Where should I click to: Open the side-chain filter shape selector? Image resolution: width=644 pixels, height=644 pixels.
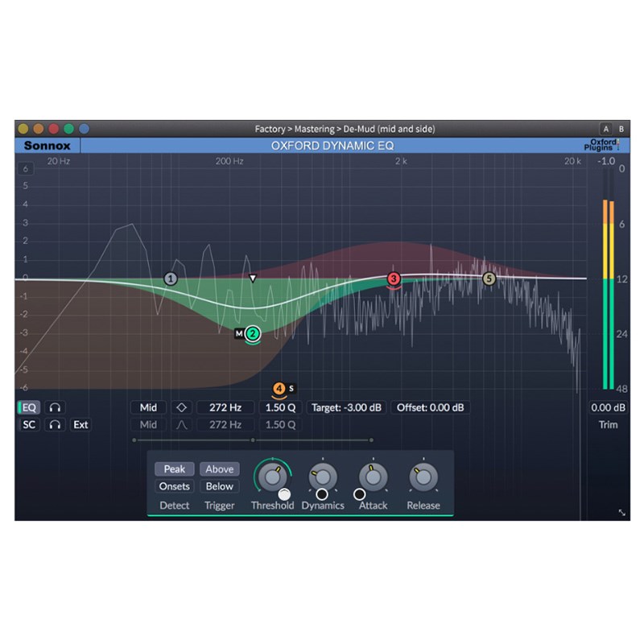[181, 424]
